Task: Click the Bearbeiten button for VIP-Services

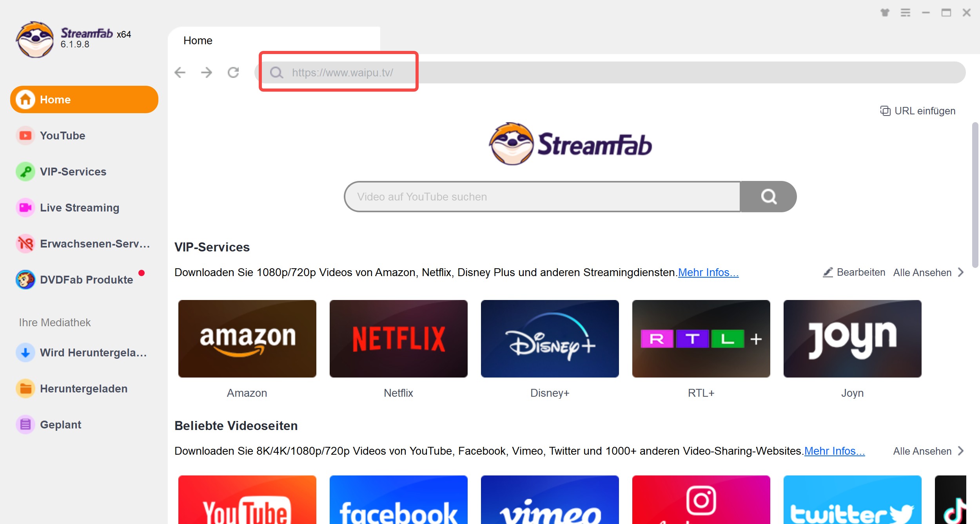Action: tap(854, 272)
